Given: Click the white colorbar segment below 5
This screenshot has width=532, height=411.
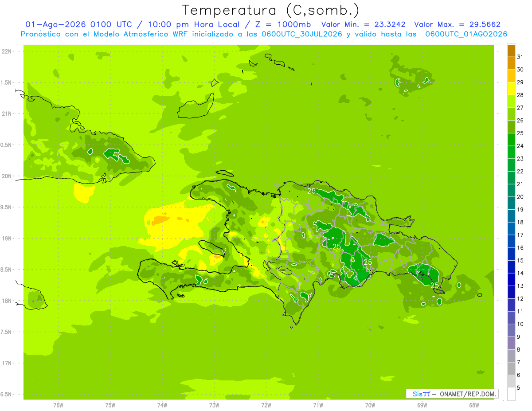Looking at the screenshot, I should [511, 394].
